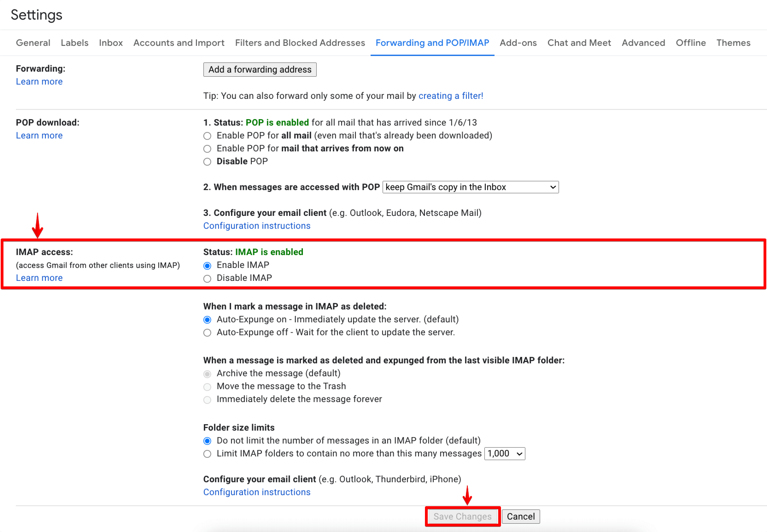Select Enable POP for mail arriving from now on
Viewport: 767px width, 532px height.
coord(207,149)
